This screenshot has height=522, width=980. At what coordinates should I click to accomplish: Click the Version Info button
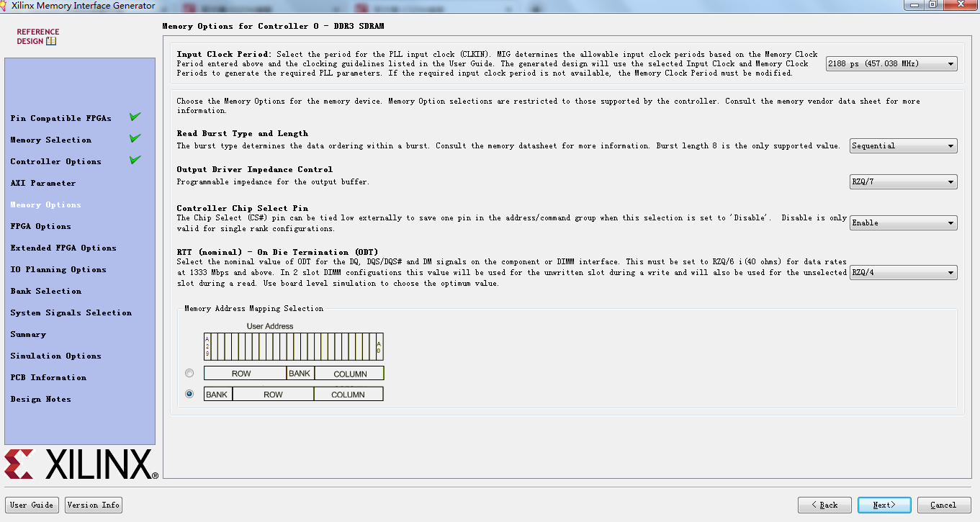[94, 505]
